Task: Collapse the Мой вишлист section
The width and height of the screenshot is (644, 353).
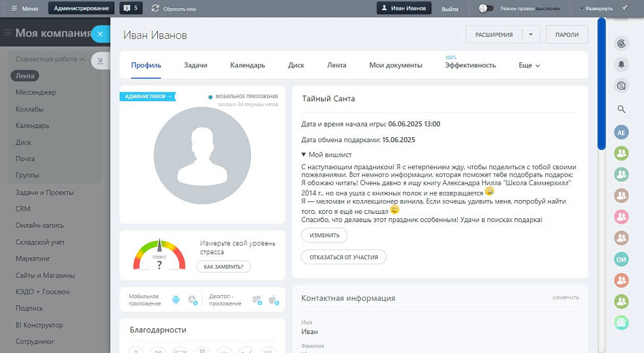Action: [304, 155]
